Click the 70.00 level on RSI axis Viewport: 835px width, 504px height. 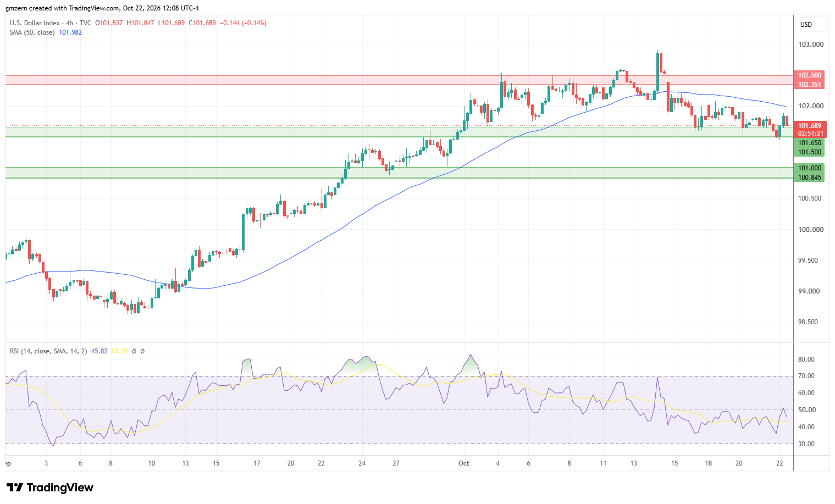(806, 376)
